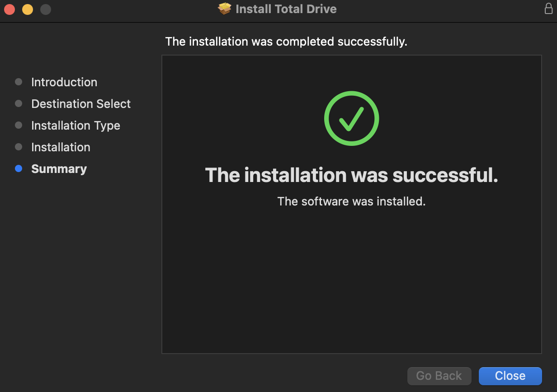Click the yellow minimize window button
This screenshot has width=557, height=392.
(28, 9)
